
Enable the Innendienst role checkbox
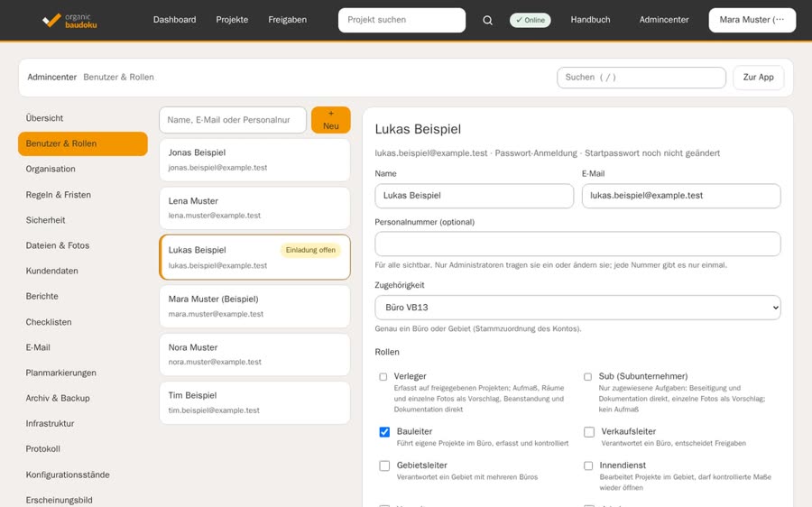(588, 466)
